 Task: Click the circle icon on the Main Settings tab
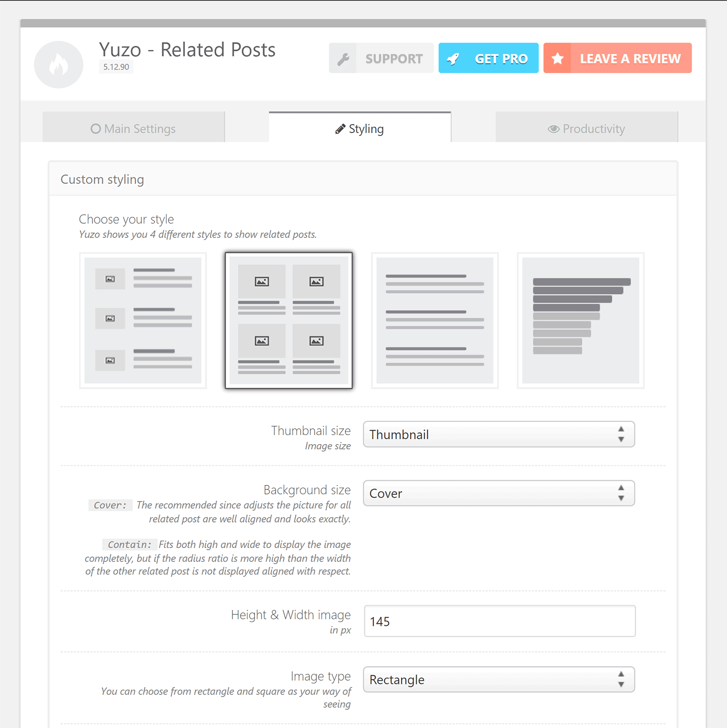click(95, 129)
